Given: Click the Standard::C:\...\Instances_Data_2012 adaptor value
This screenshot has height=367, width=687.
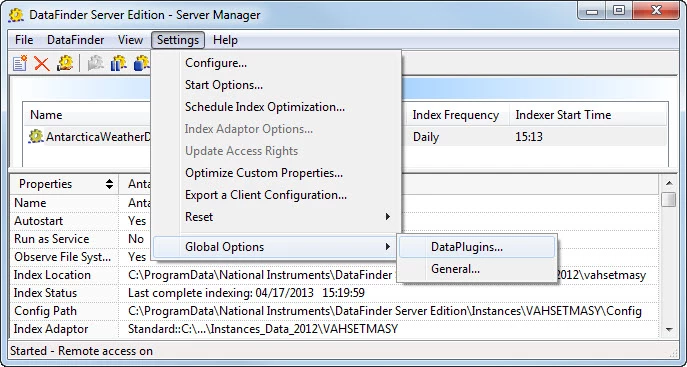Looking at the screenshot, I should (x=263, y=329).
